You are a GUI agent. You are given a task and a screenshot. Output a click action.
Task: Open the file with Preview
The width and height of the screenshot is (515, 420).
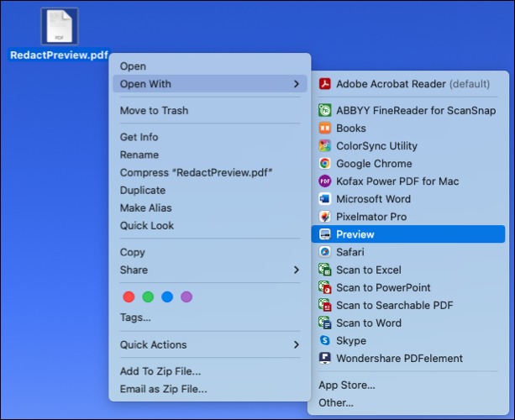tap(408, 234)
